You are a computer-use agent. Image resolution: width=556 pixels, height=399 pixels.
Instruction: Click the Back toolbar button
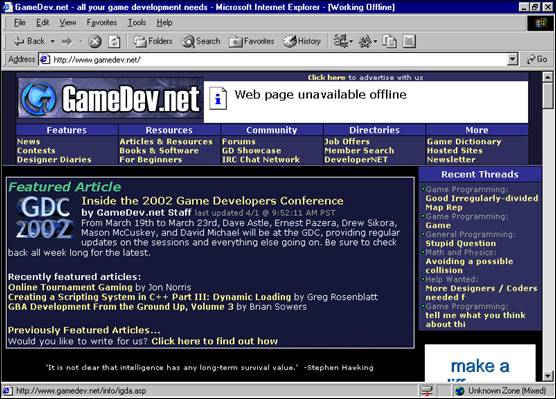(x=29, y=41)
